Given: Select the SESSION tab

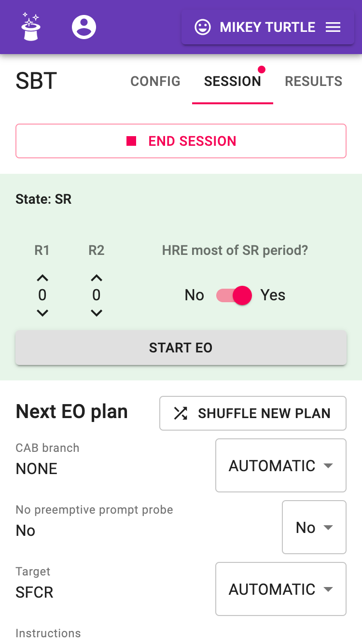Looking at the screenshot, I should coord(233,81).
